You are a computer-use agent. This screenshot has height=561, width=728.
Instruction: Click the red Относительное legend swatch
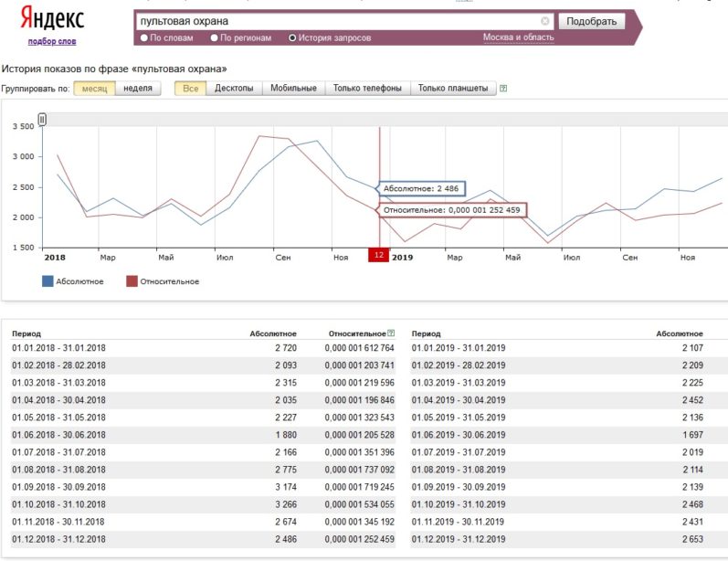[x=132, y=281]
